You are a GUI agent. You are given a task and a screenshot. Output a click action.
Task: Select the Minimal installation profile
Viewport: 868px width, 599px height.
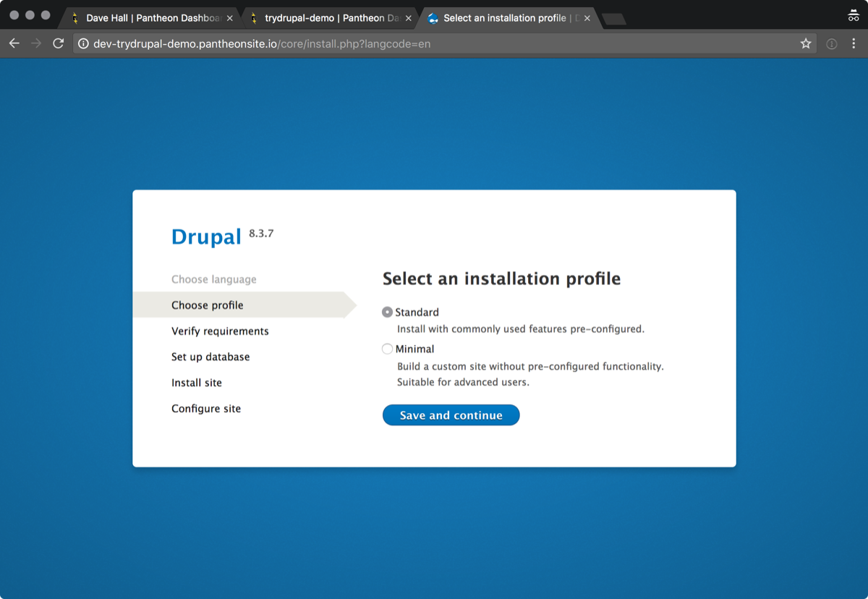(387, 349)
